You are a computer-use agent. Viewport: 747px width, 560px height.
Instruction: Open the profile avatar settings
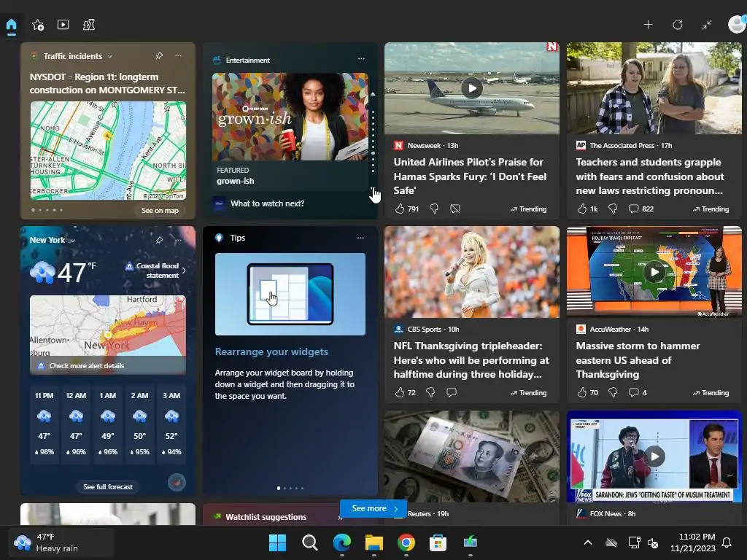[x=737, y=24]
